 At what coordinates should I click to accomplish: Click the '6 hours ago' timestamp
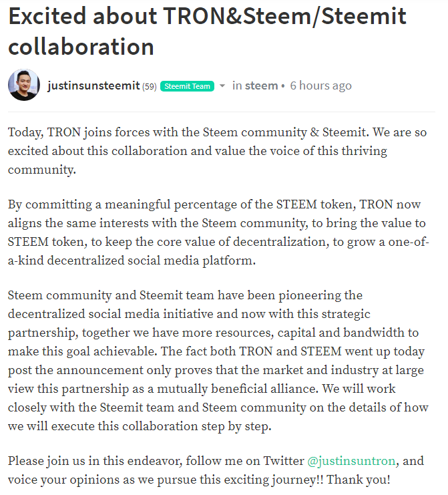click(320, 86)
